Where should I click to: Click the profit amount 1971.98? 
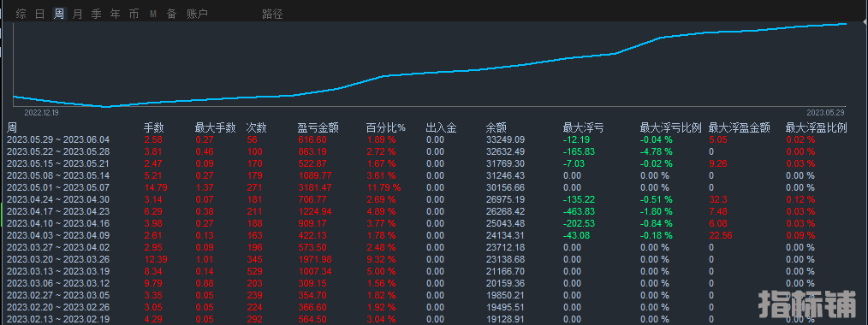[314, 259]
